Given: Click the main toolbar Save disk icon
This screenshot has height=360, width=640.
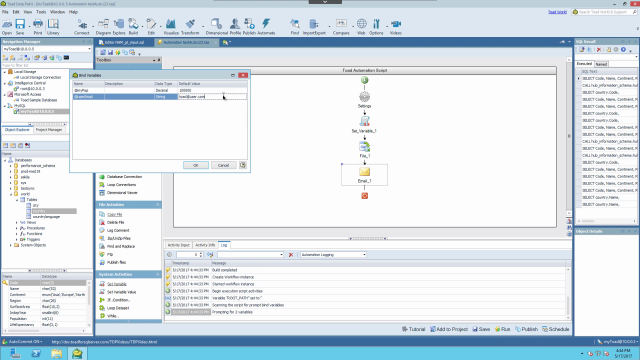Looking at the screenshot, I should tap(20, 27).
